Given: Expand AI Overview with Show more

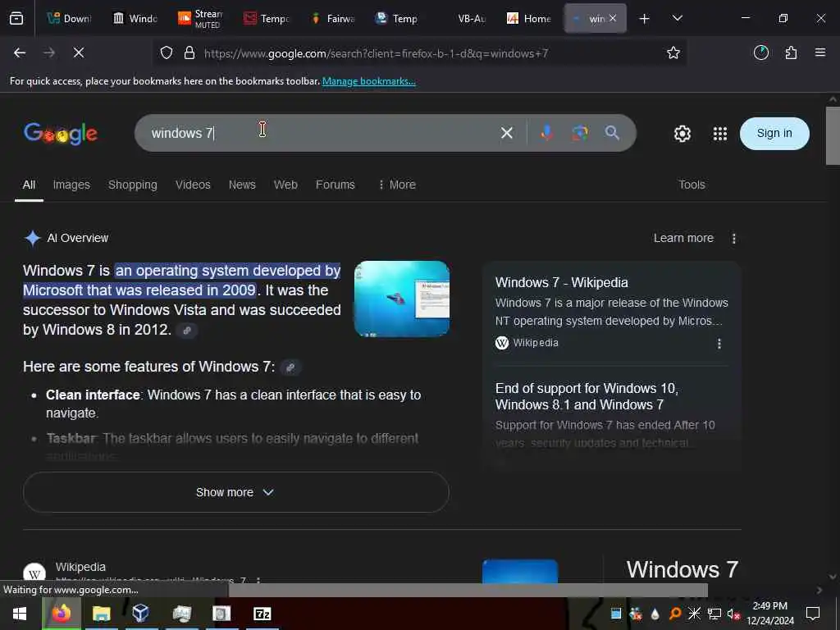Looking at the screenshot, I should tap(235, 492).
